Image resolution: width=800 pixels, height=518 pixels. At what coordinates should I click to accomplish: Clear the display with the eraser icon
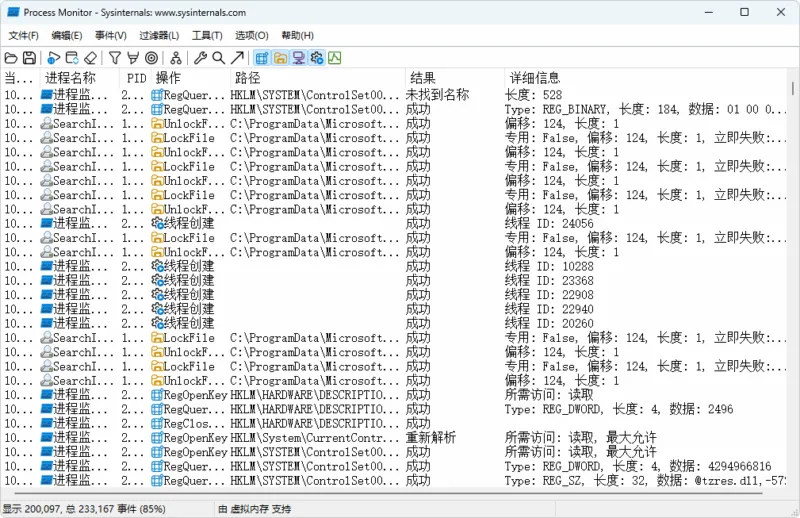(x=90, y=58)
